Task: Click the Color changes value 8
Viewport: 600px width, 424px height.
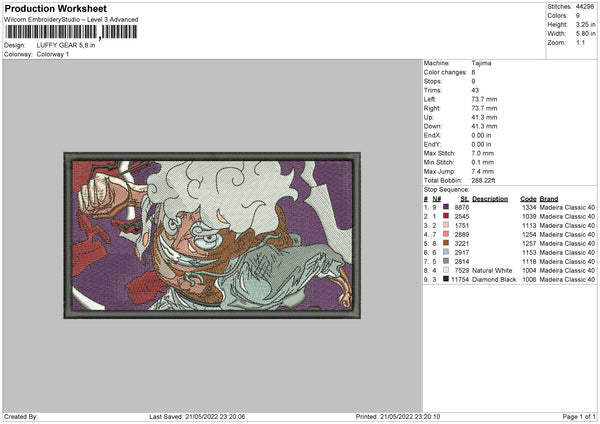Action: [473, 72]
